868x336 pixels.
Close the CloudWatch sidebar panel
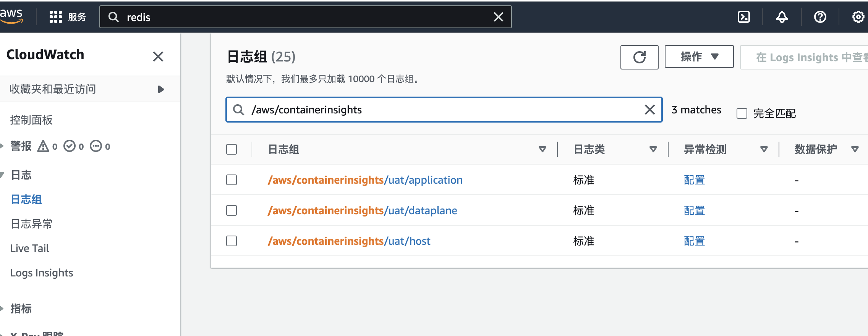click(158, 57)
